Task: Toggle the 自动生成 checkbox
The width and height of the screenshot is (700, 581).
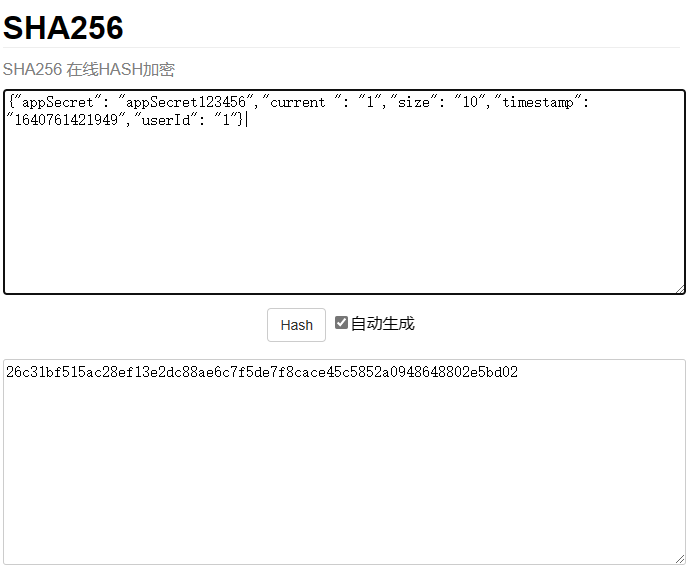Action: tap(341, 323)
